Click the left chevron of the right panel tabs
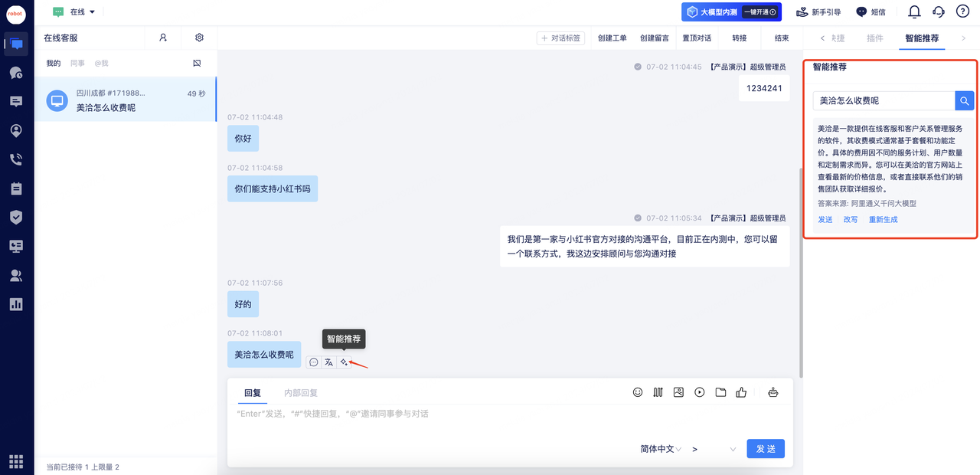 pyautogui.click(x=822, y=38)
